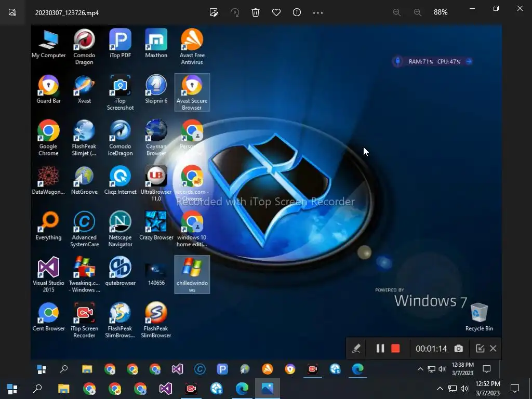Select chilledwindows desktop icon

(192, 274)
